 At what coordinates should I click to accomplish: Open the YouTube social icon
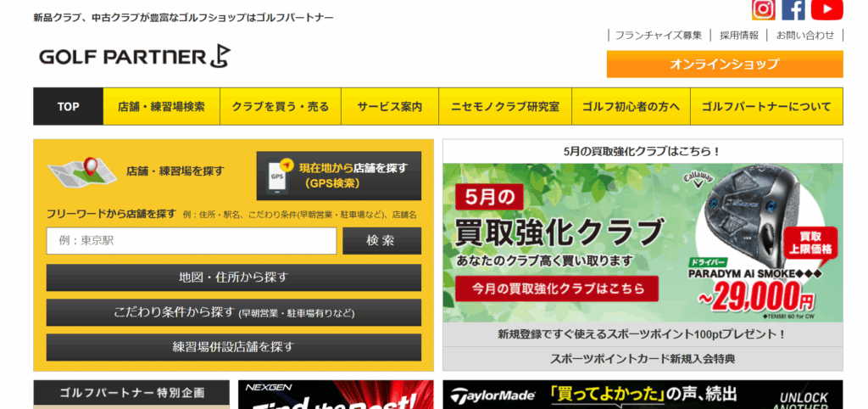coord(827,9)
